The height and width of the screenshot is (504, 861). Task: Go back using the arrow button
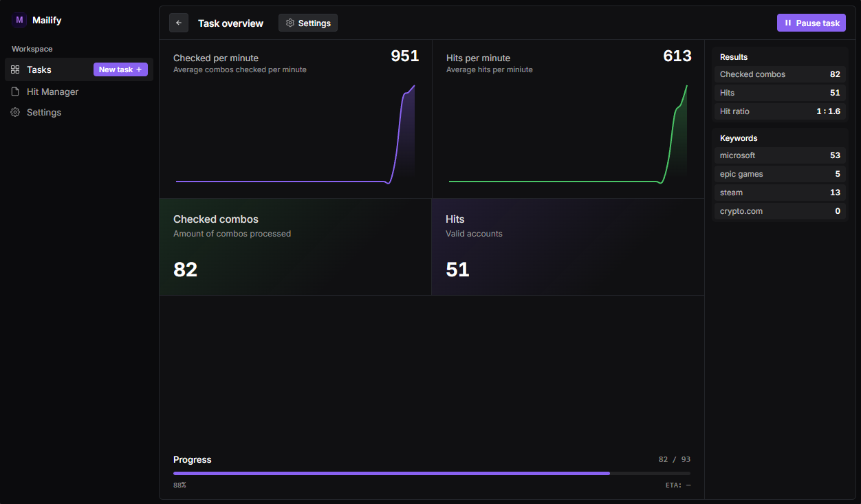(179, 23)
